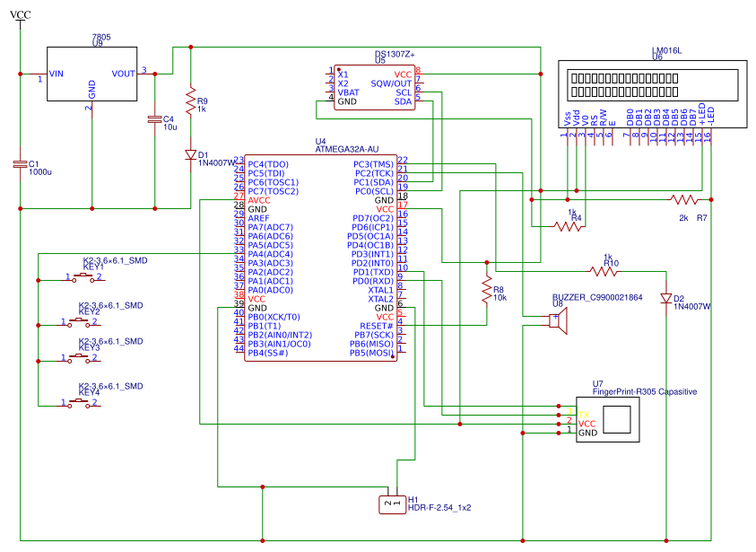Select the R10 resistor symbol
756x552 pixels.
[604, 272]
